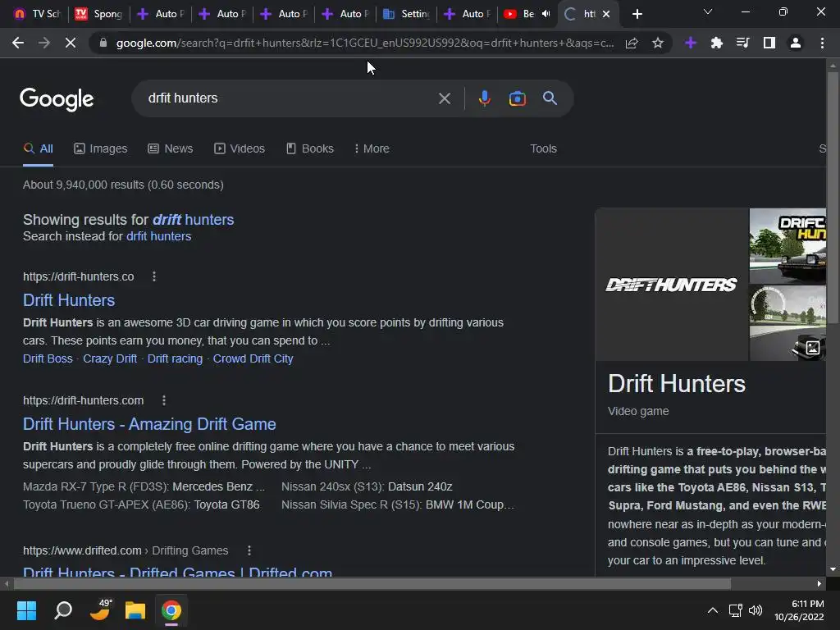Submit search with magnifier icon
840x630 pixels.
click(550, 98)
